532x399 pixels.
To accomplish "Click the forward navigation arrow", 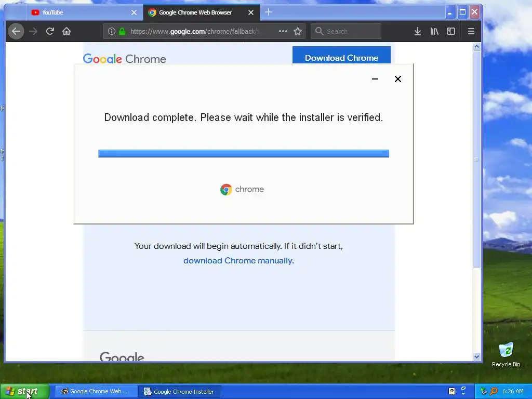I will point(33,31).
